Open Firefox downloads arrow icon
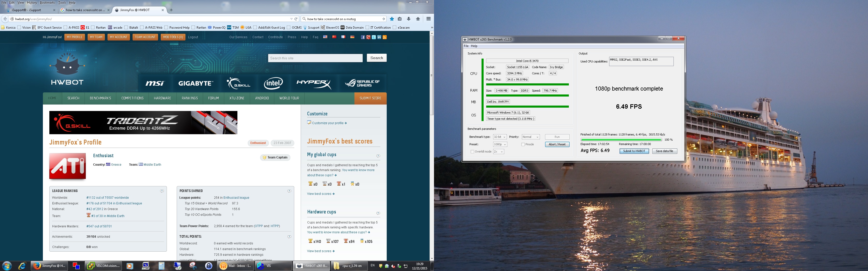Image resolution: width=868 pixels, height=271 pixels. pyautogui.click(x=409, y=19)
